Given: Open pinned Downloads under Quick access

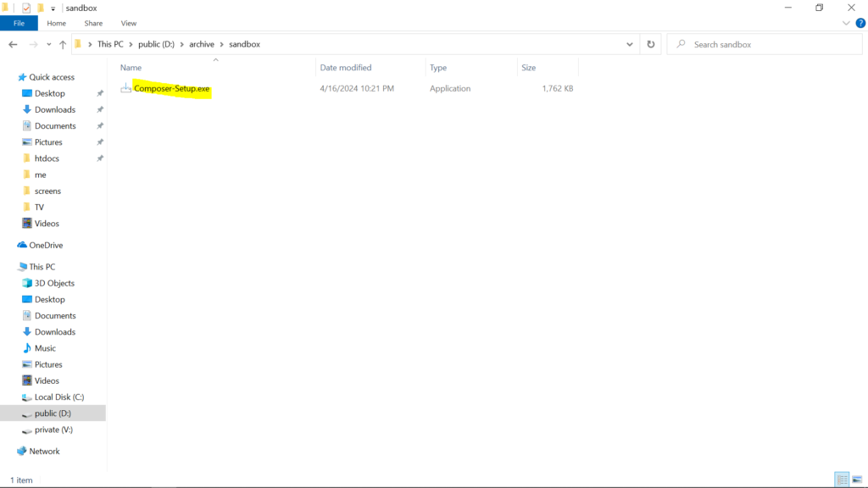Looking at the screenshot, I should [55, 109].
